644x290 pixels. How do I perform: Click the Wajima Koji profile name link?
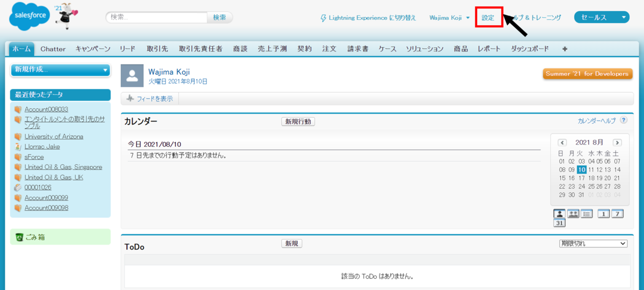click(169, 72)
